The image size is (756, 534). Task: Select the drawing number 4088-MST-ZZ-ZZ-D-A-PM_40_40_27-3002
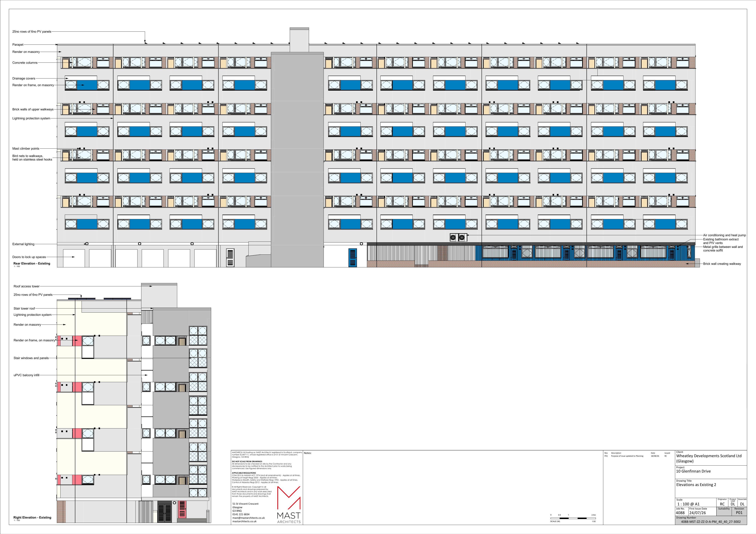click(x=711, y=521)
